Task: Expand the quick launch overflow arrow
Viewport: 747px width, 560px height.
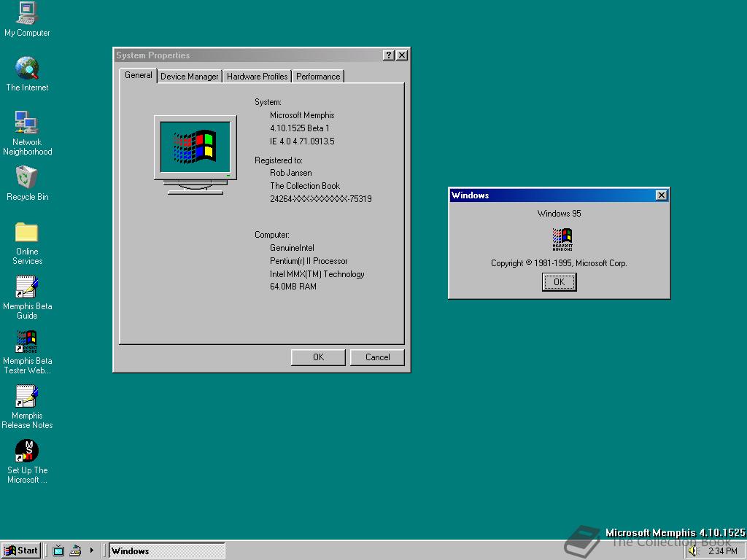Action: pyautogui.click(x=91, y=551)
